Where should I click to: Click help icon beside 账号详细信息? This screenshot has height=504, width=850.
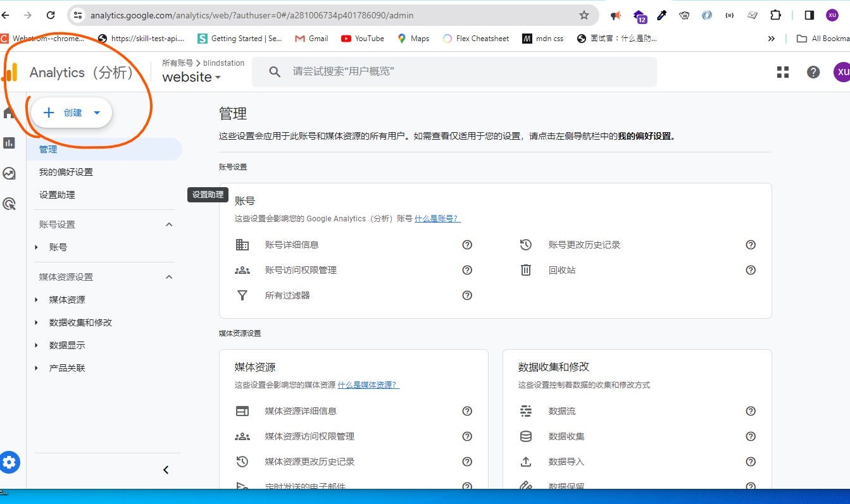467,245
